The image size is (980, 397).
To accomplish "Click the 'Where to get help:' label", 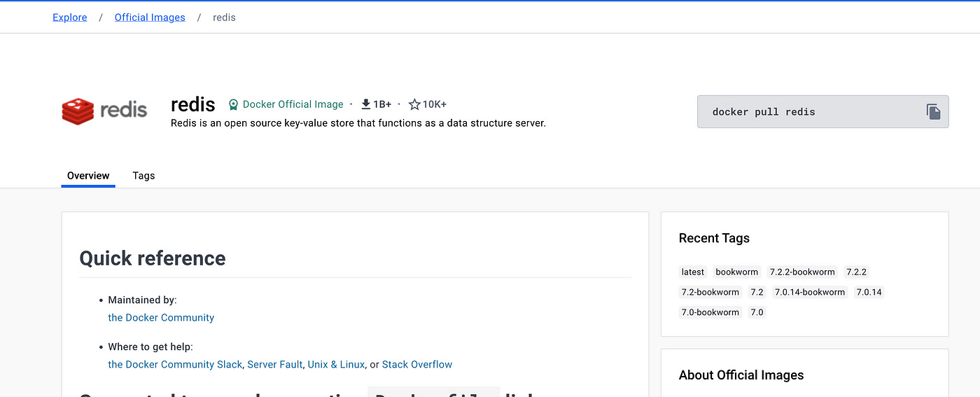I will point(150,347).
